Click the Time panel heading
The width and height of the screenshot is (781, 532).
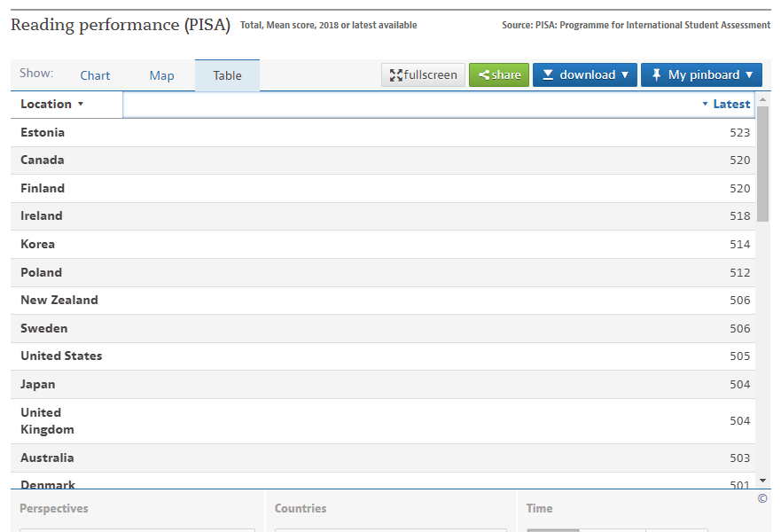pyautogui.click(x=539, y=509)
